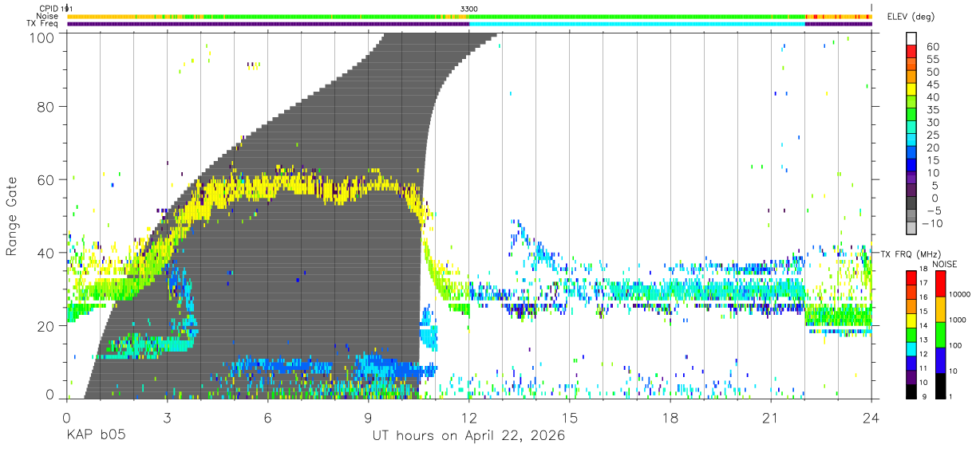
Task: Click the -10 label on ELEV scale
Action: 932,222
